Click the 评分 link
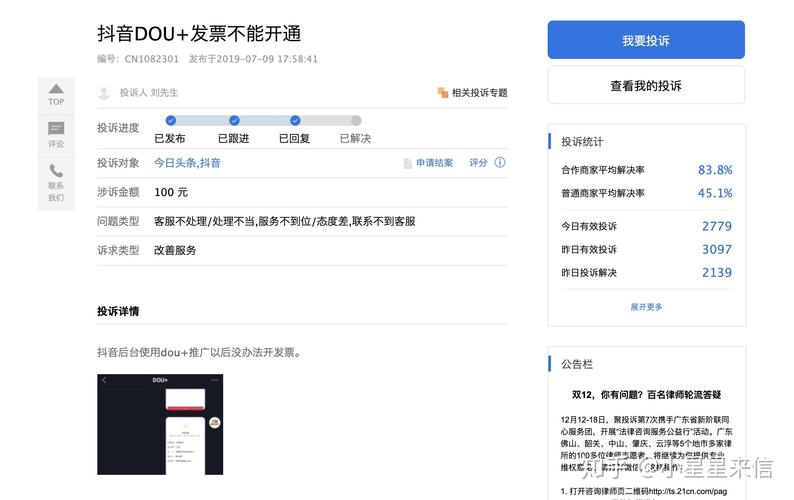Image resolution: width=794 pixels, height=500 pixels. (478, 163)
